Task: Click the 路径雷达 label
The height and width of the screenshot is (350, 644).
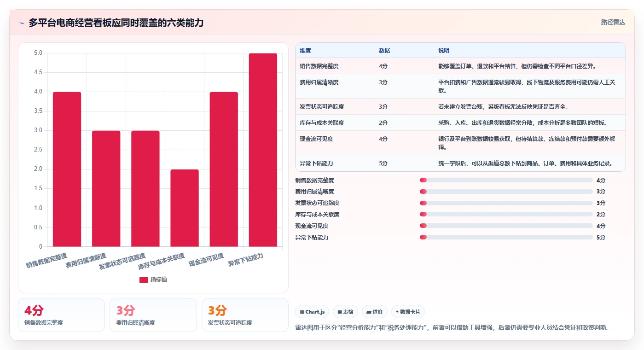Action: [x=613, y=22]
